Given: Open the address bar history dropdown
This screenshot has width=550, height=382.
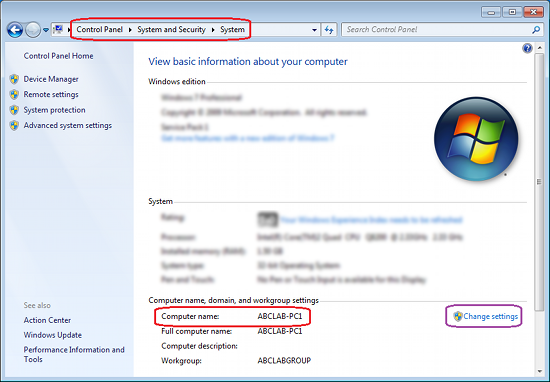Looking at the screenshot, I should tap(314, 30).
